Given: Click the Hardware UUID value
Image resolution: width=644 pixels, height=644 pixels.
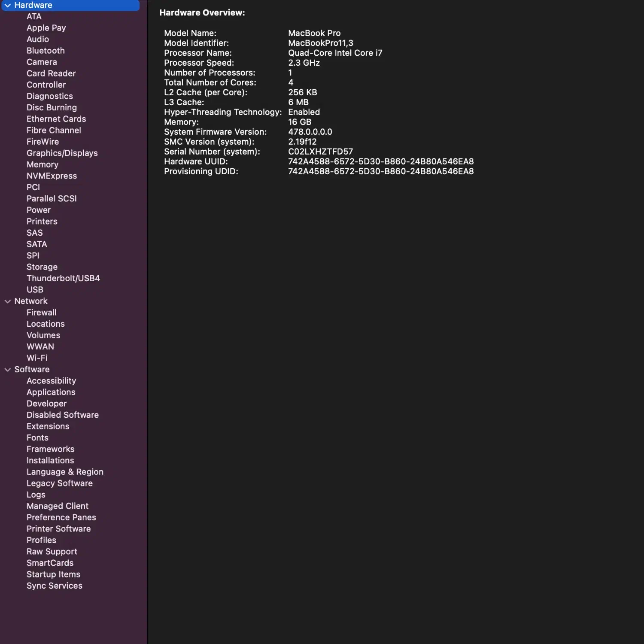Looking at the screenshot, I should pyautogui.click(x=380, y=161).
